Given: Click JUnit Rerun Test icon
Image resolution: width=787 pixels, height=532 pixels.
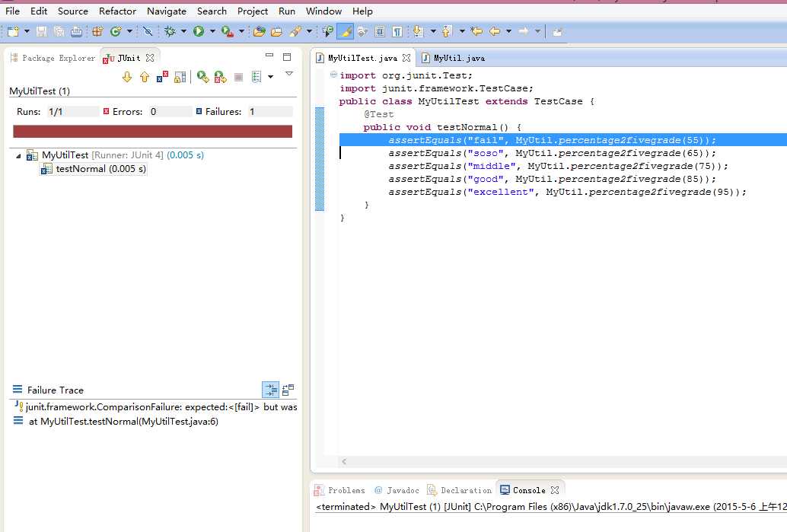Looking at the screenshot, I should tap(202, 77).
